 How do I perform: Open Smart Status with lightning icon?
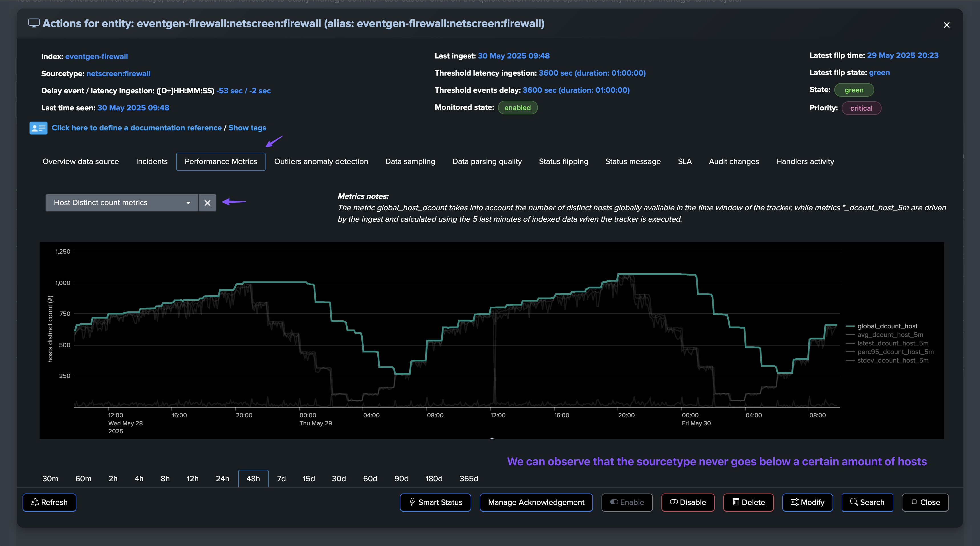(435, 502)
